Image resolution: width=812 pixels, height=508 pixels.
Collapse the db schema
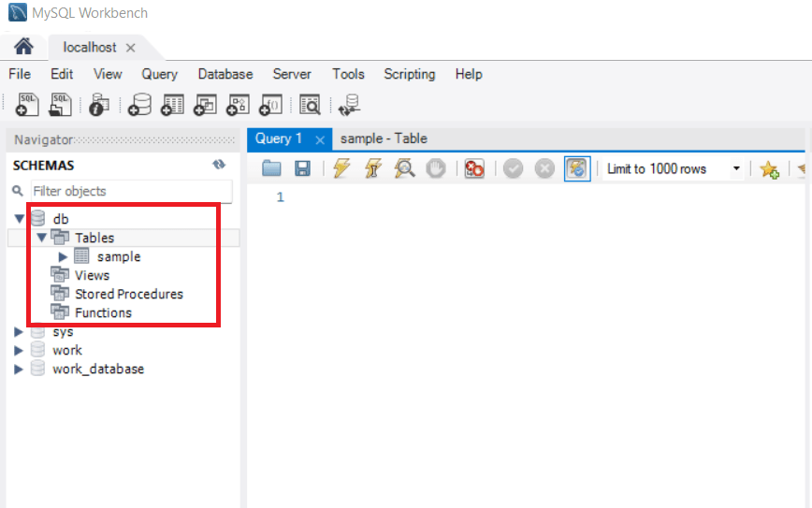[x=19, y=219]
